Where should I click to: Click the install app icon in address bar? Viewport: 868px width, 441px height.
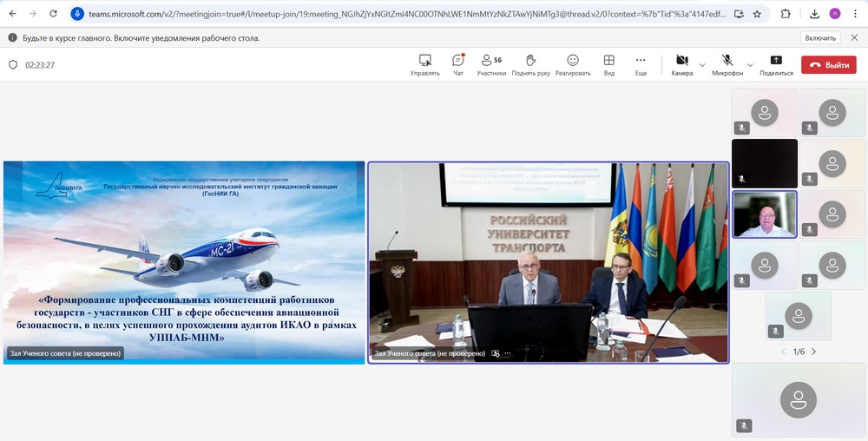739,14
